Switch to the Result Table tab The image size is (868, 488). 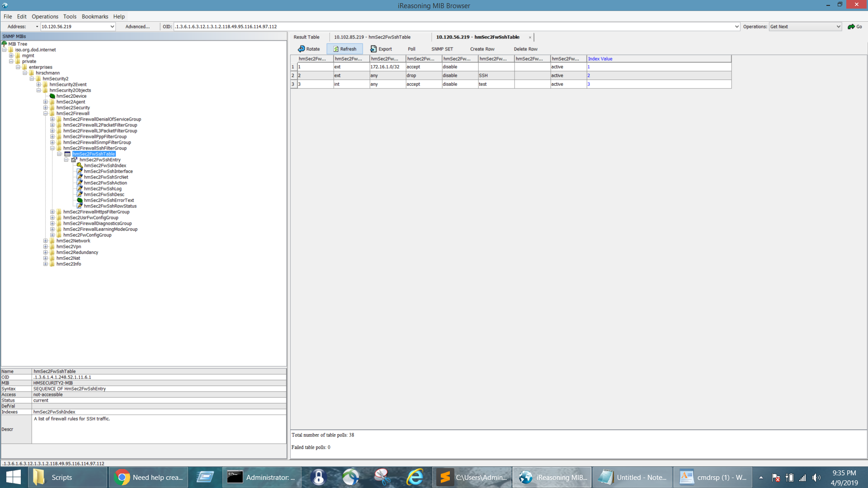click(307, 37)
